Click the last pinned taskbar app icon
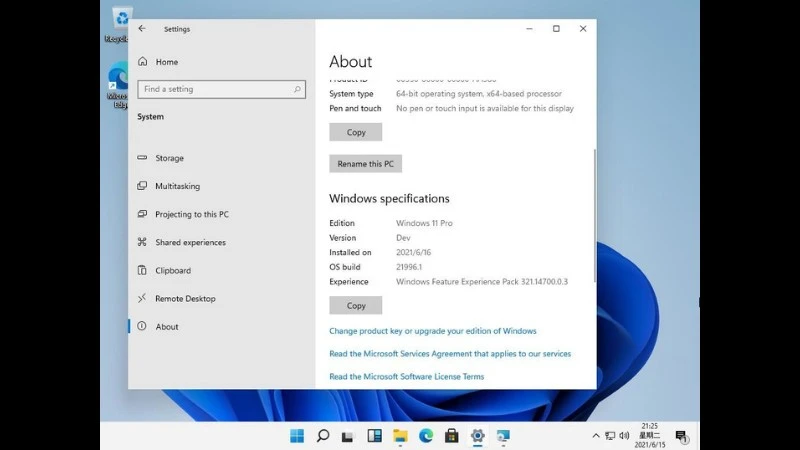 503,436
